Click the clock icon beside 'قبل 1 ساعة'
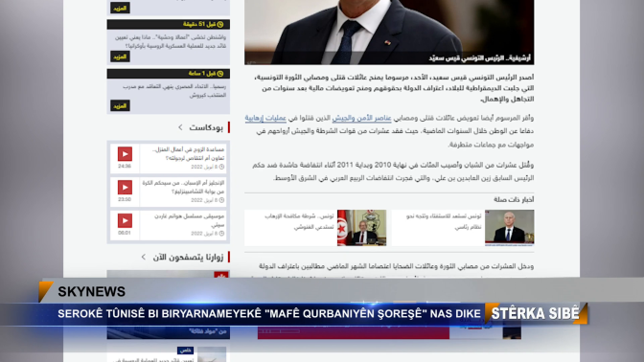Image resolution: width=644 pixels, height=362 pixels. 220,74
